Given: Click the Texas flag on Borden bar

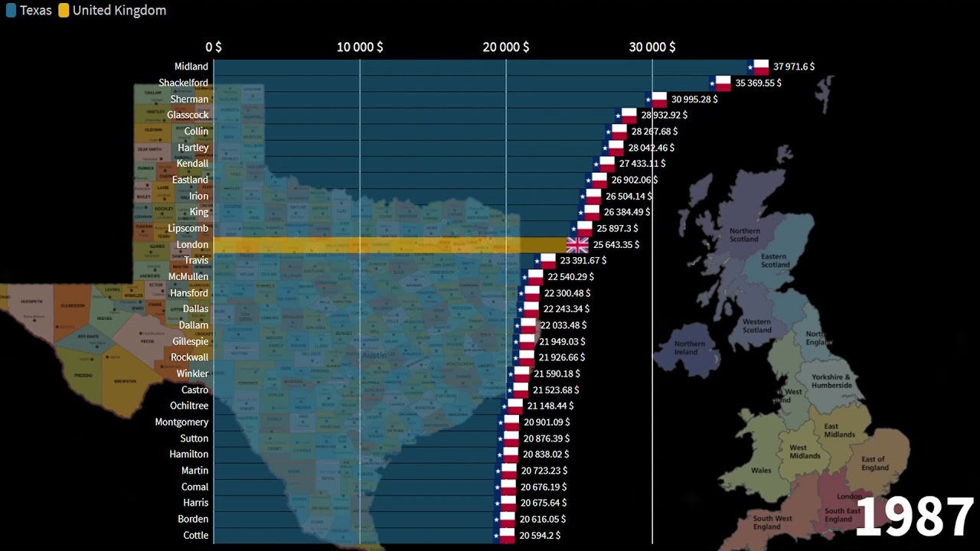Looking at the screenshot, I should click(504, 519).
